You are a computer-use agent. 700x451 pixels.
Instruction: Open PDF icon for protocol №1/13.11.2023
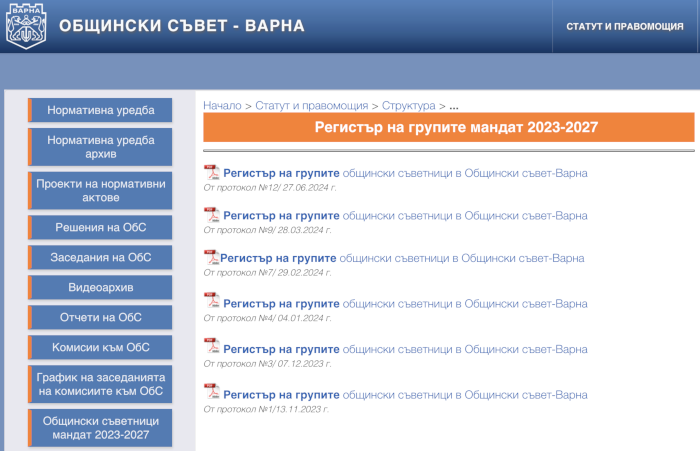212,391
